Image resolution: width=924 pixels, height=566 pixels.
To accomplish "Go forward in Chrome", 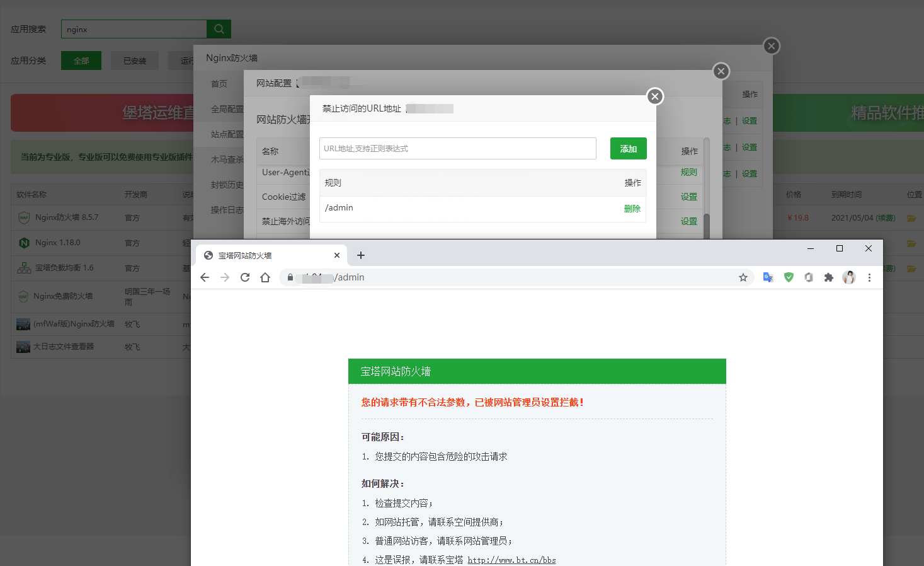I will [x=225, y=277].
